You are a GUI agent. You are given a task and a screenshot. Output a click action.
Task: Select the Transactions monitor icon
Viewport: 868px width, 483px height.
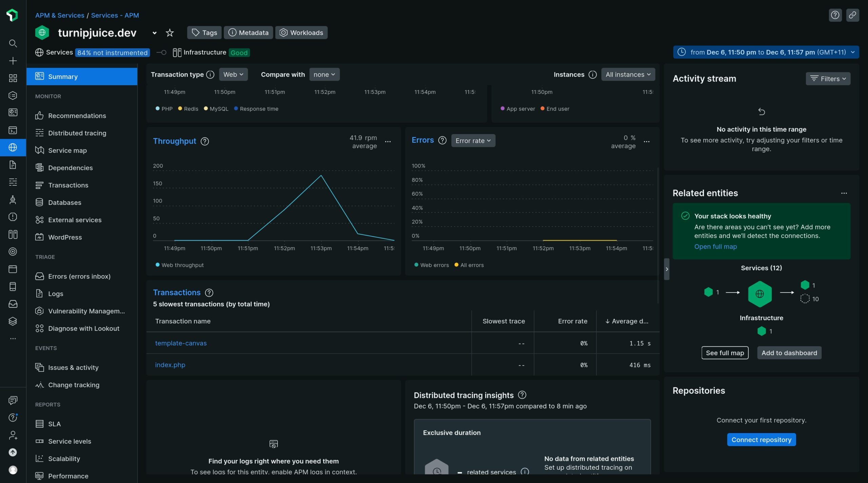click(39, 185)
